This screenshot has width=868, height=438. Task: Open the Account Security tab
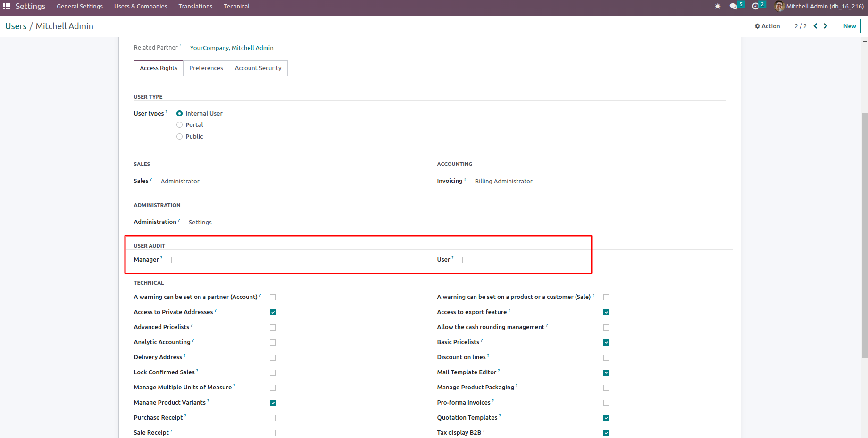(258, 68)
